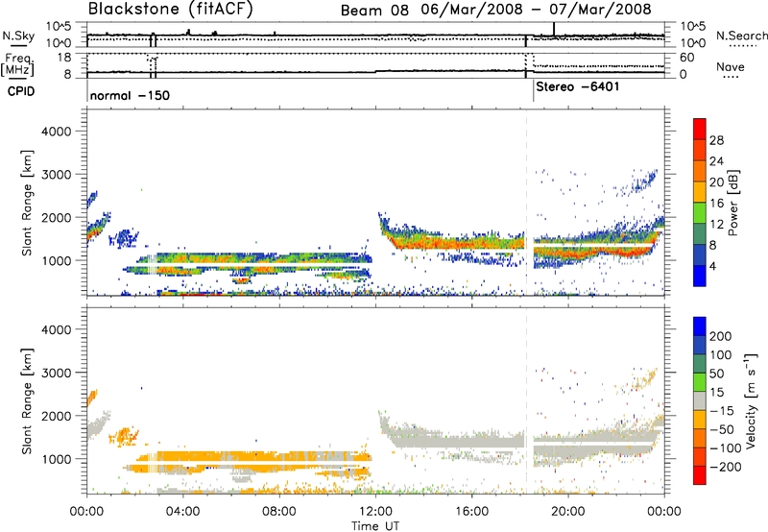Click the "Blackstone (fitACF)" plot title
The image size is (768, 532).
(x=171, y=9)
